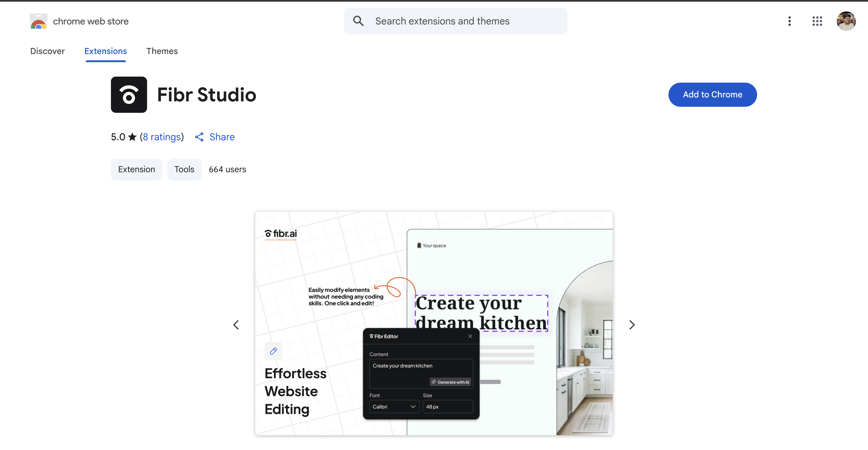Expand the Calibri font dropdown

[x=394, y=407]
